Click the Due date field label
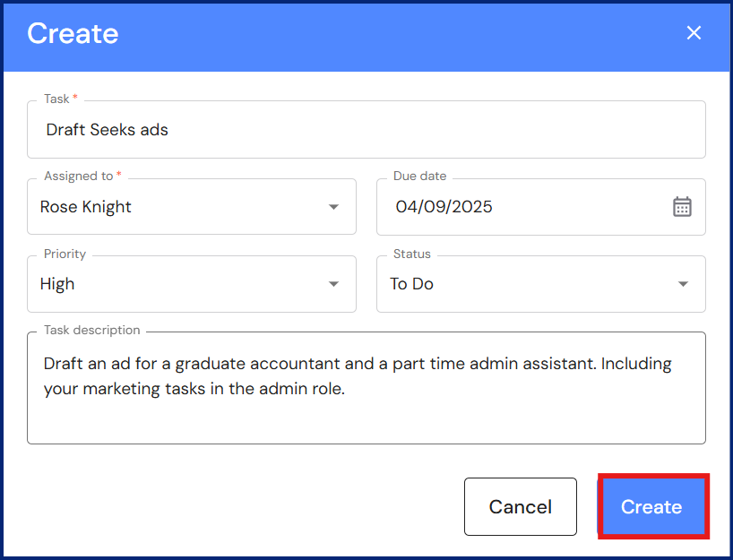 419,177
